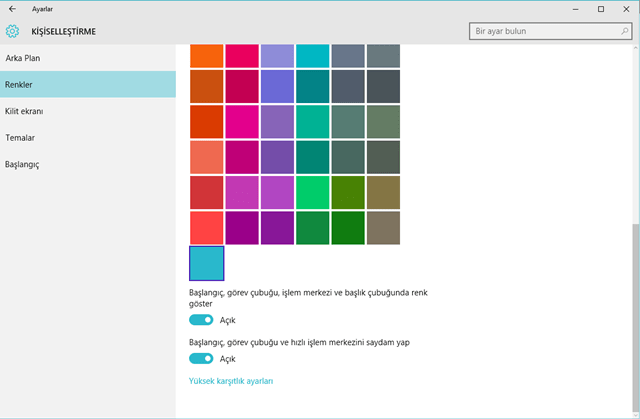Pick the olive green swatch in fifth row
Viewport: 640px width, 419px height.
(348, 193)
